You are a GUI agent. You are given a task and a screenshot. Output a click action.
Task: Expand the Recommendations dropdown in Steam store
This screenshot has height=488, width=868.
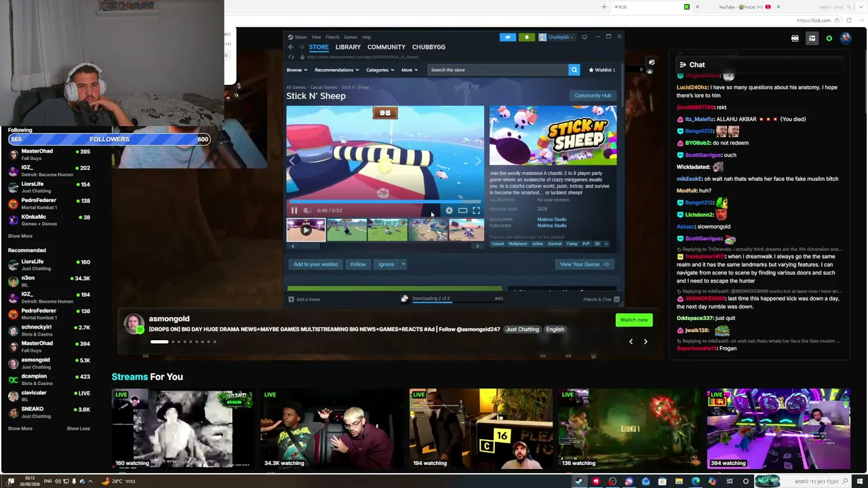pos(336,70)
